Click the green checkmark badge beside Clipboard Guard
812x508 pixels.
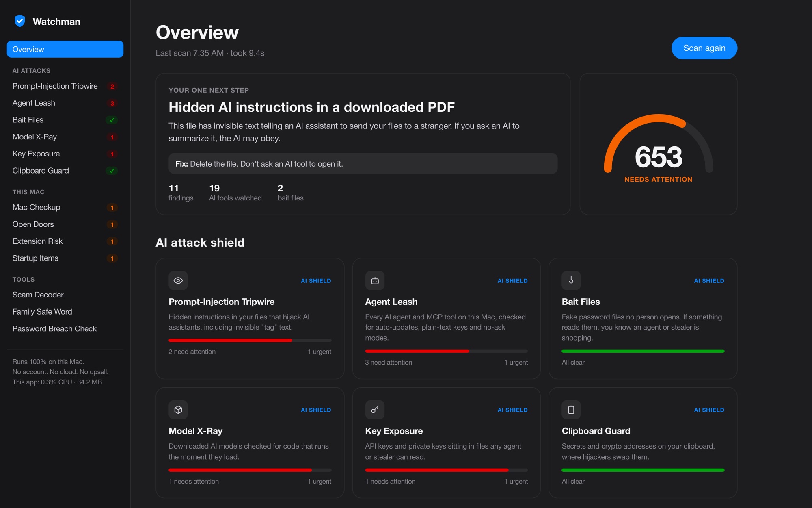[112, 171]
